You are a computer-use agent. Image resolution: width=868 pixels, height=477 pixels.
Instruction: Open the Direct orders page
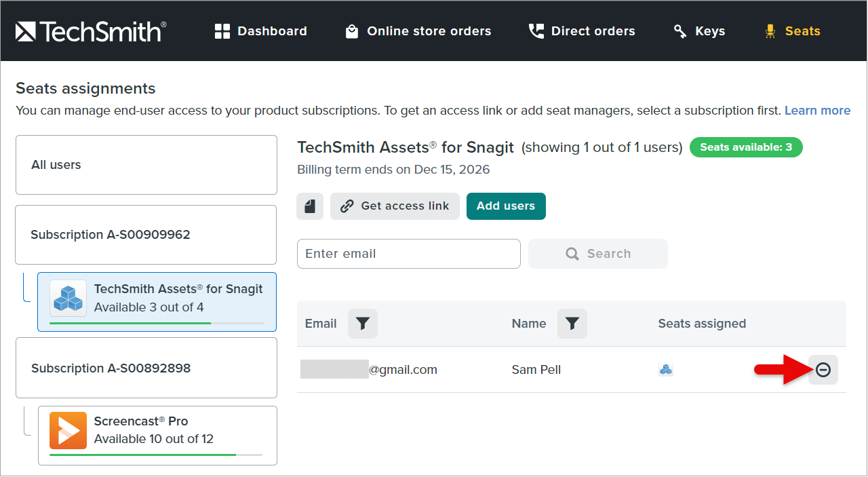(x=582, y=31)
